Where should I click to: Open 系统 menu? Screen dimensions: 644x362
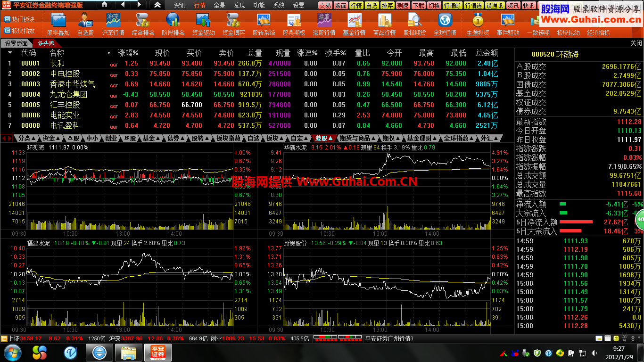point(279,6)
